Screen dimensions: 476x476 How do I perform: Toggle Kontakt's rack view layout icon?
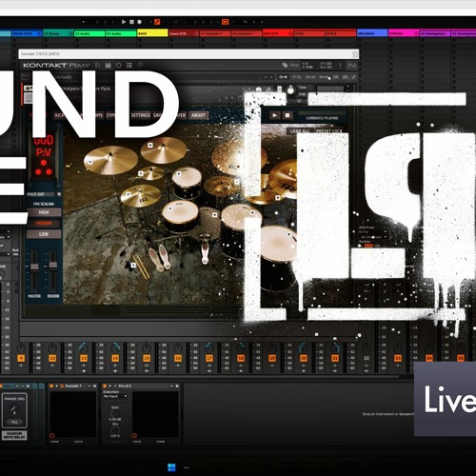(129, 66)
